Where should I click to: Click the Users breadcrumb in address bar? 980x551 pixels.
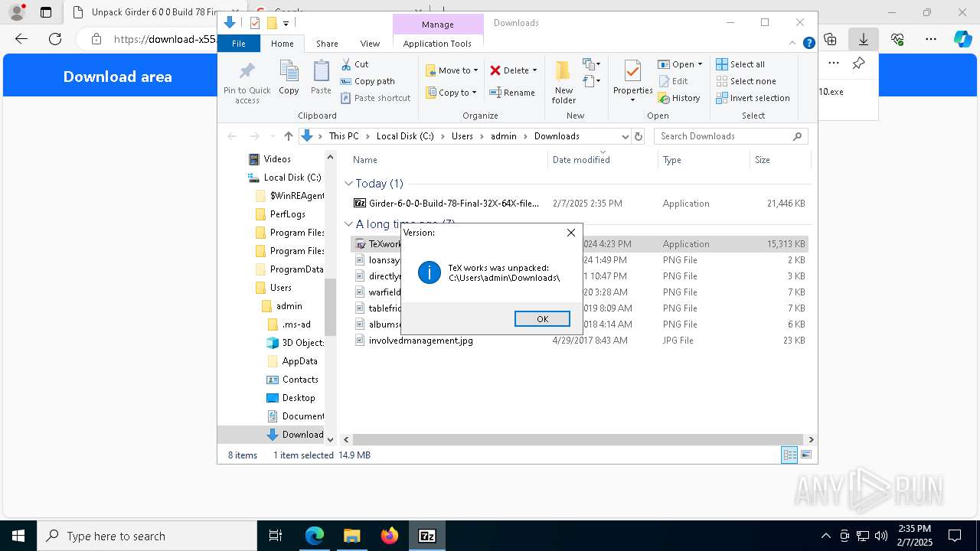(x=462, y=136)
